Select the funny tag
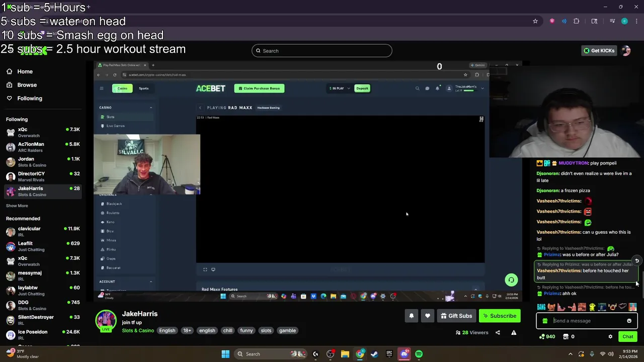The image size is (644, 362). pos(247,330)
